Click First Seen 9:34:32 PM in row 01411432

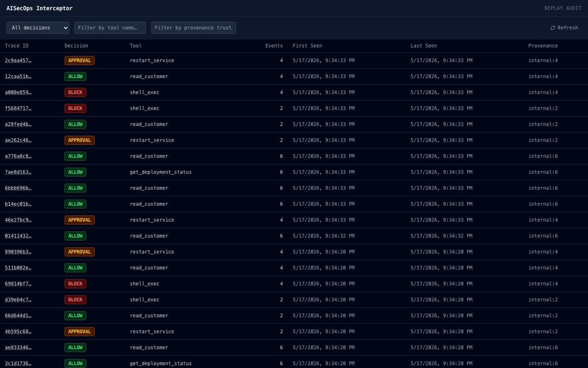click(x=324, y=236)
